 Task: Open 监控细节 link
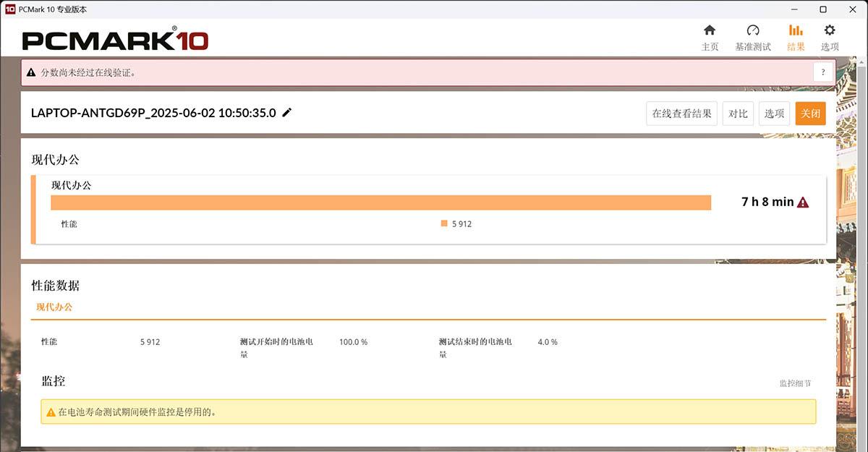pyautogui.click(x=795, y=383)
